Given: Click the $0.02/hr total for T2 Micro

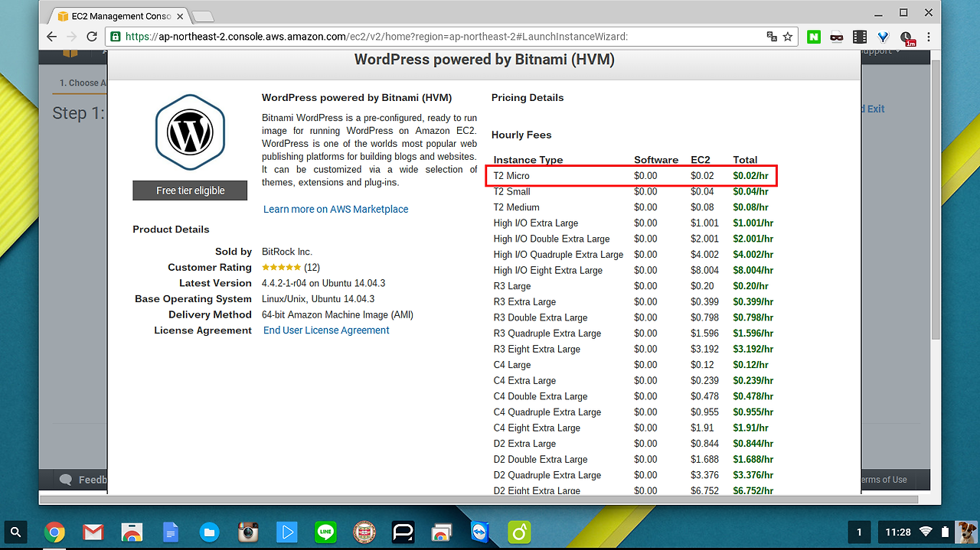Looking at the screenshot, I should (x=750, y=176).
